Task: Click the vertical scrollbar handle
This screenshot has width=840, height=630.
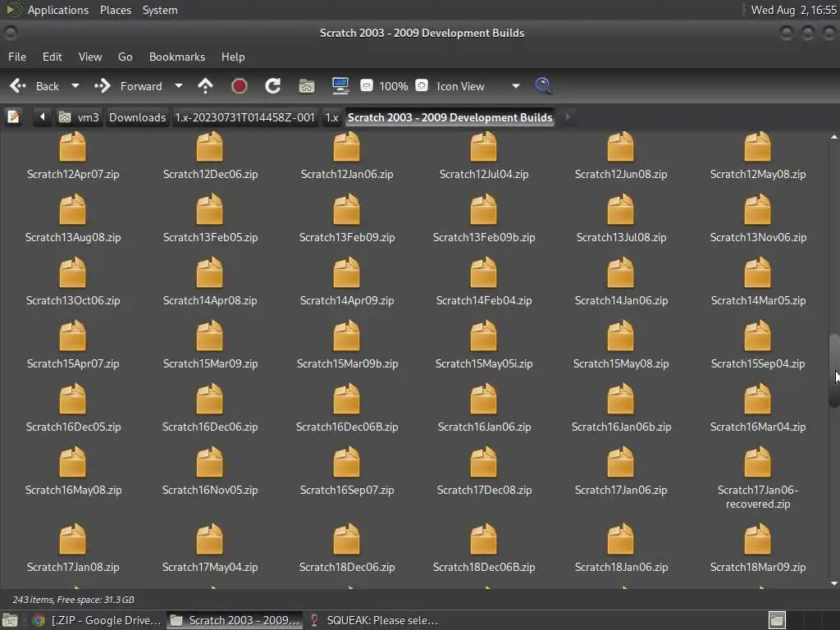Action: [834, 371]
